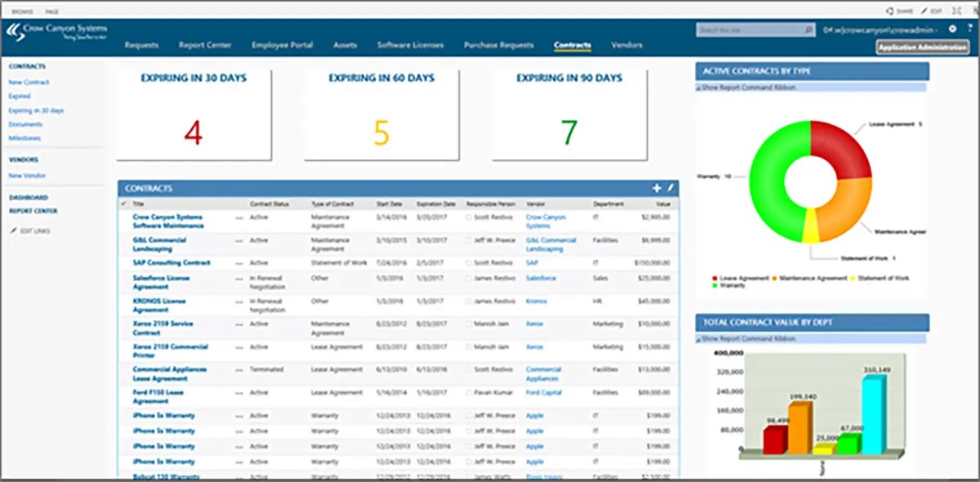Open the Requests navigation tab

click(141, 46)
